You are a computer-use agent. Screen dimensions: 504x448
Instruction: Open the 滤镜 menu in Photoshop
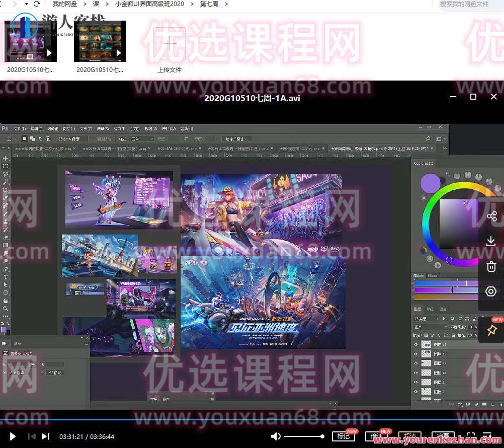point(119,129)
